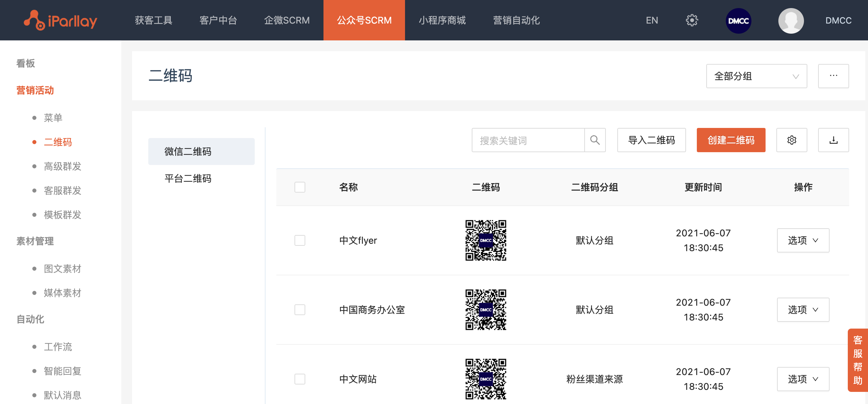Click the 创建二维码 button
The width and height of the screenshot is (868, 404).
click(x=731, y=140)
